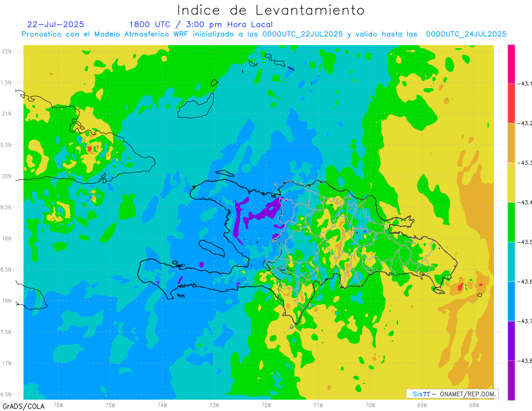The width and height of the screenshot is (532, 411).
Task: Click the legend value -43.6
Action: coord(524,282)
